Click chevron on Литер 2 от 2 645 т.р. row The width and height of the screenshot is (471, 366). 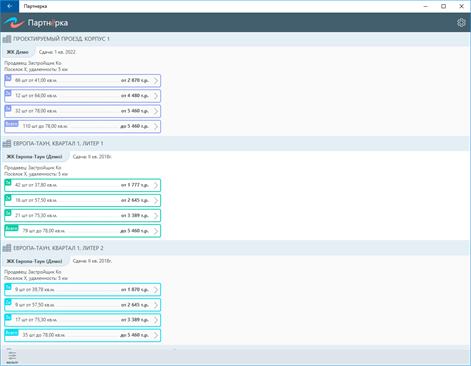click(156, 305)
